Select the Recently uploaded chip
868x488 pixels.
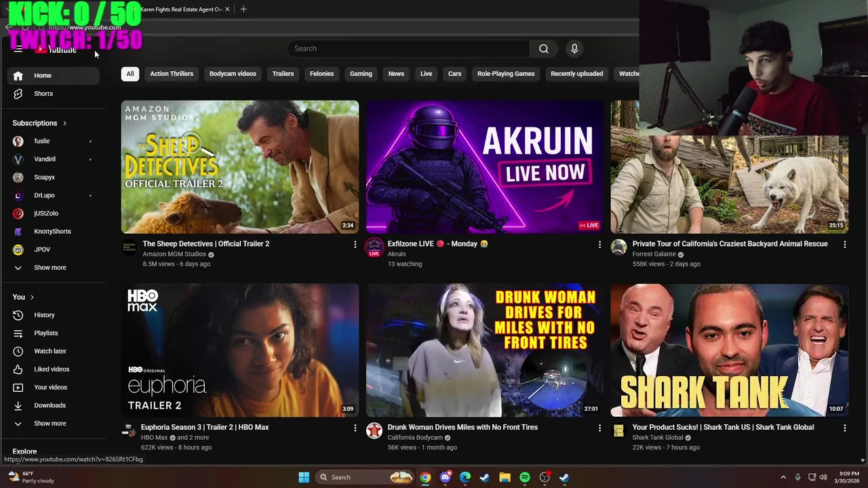(576, 74)
